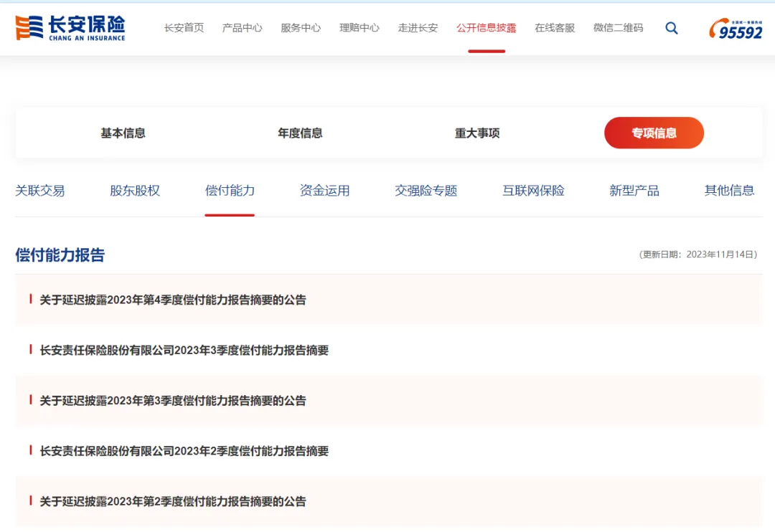The width and height of the screenshot is (775, 532).
Task: Open 理赔中心 menu item
Action: 360,28
